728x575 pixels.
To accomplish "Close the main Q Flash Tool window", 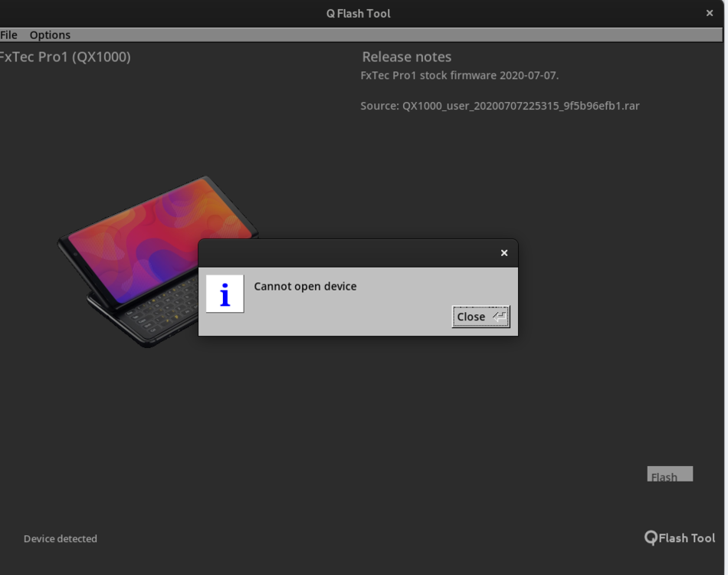I will (709, 12).
